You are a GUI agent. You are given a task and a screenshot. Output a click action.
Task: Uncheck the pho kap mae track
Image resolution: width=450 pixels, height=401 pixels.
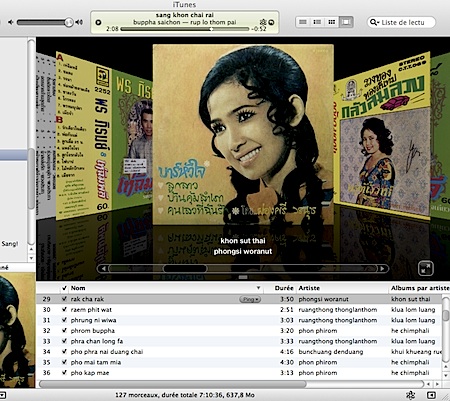64,373
